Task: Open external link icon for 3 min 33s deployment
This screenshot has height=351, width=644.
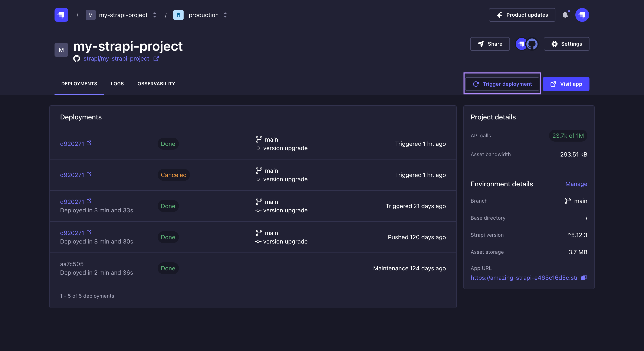Action: tap(89, 201)
